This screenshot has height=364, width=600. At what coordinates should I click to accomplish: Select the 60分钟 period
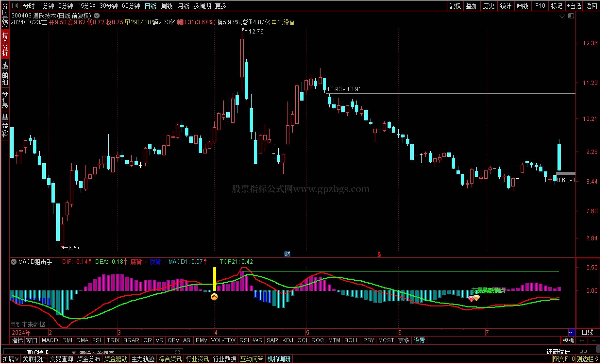[131, 6]
